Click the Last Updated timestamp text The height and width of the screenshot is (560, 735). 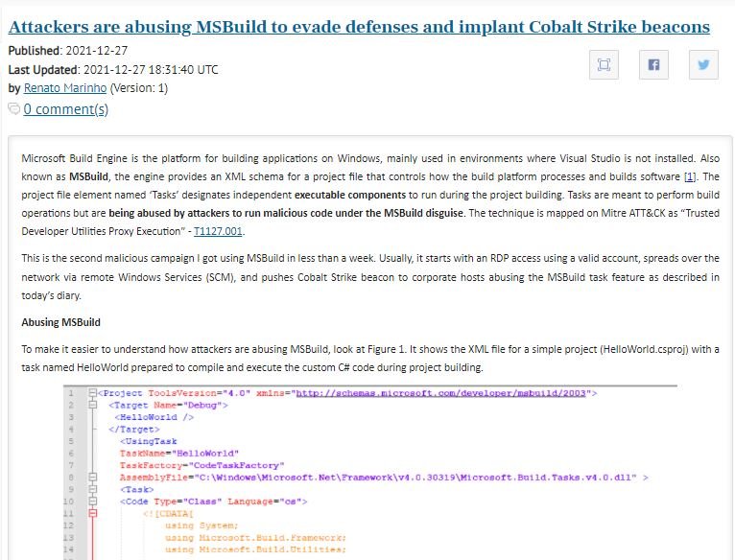[113, 70]
